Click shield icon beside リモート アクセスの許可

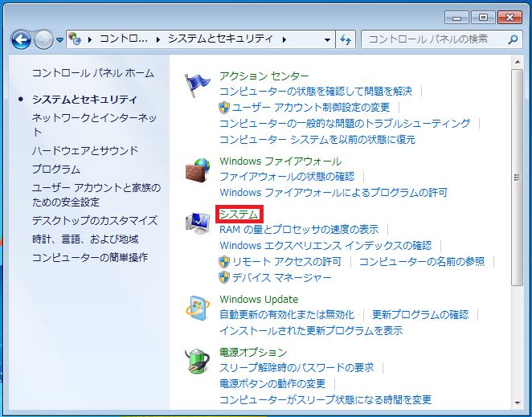224,262
